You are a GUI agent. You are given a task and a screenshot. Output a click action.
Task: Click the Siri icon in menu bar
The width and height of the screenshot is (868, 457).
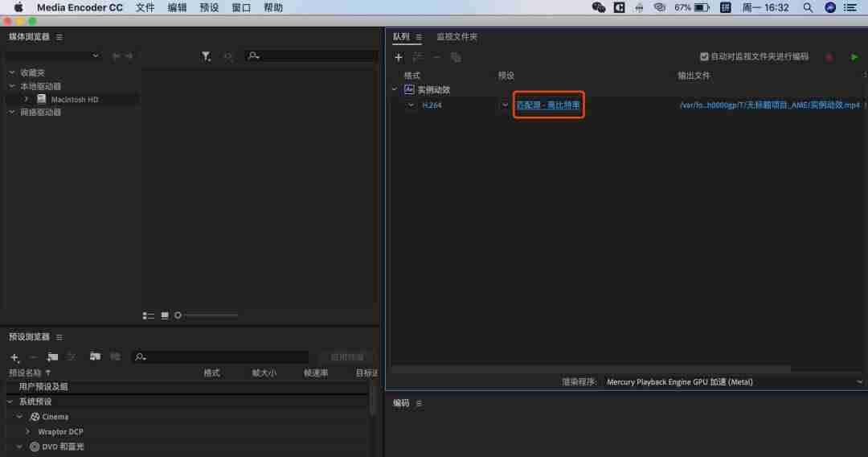tap(829, 8)
